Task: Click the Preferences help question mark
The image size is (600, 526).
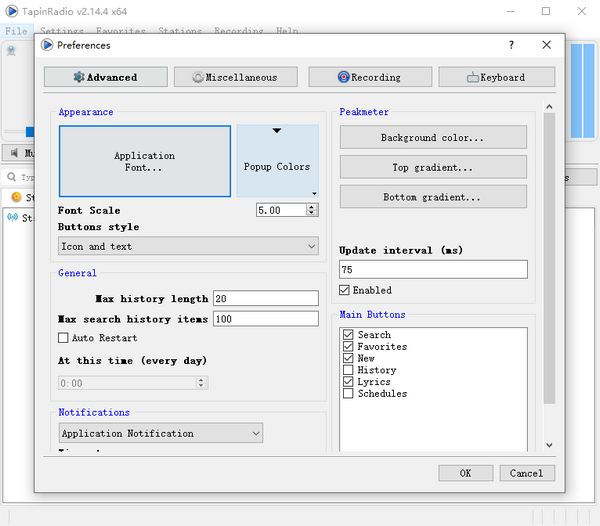Action: point(512,45)
